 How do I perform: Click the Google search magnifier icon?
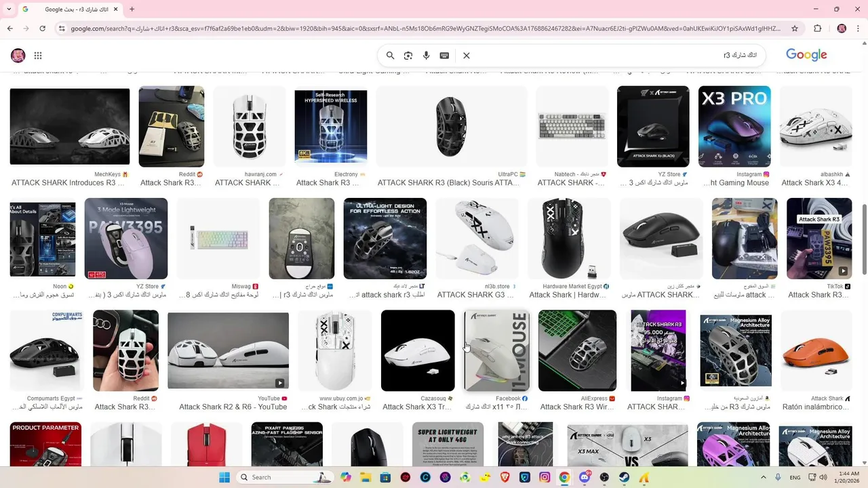pos(391,56)
